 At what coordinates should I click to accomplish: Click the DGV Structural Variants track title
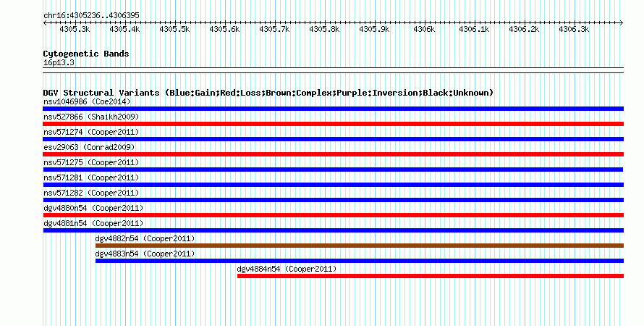coord(268,93)
